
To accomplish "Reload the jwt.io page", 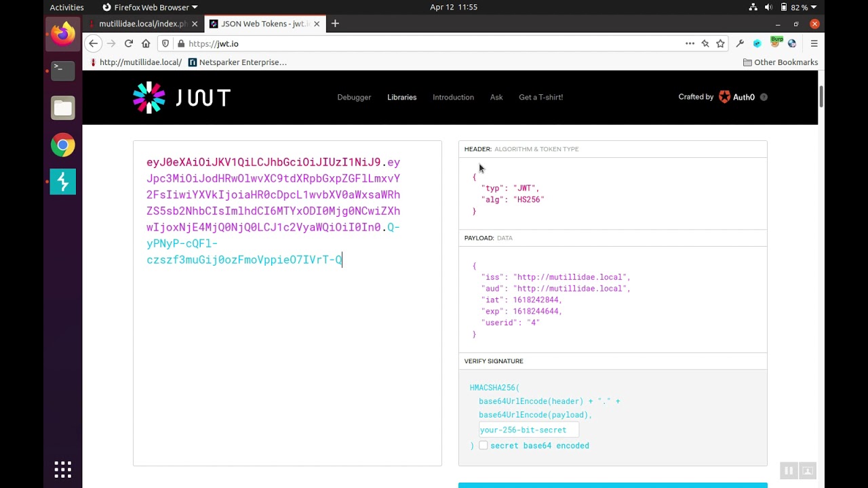I will pos(128,43).
